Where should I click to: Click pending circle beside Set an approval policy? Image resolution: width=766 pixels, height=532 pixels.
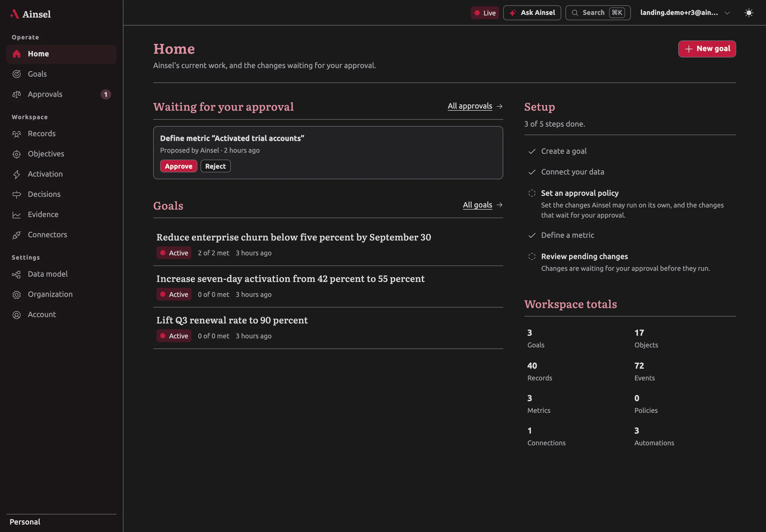coord(532,193)
